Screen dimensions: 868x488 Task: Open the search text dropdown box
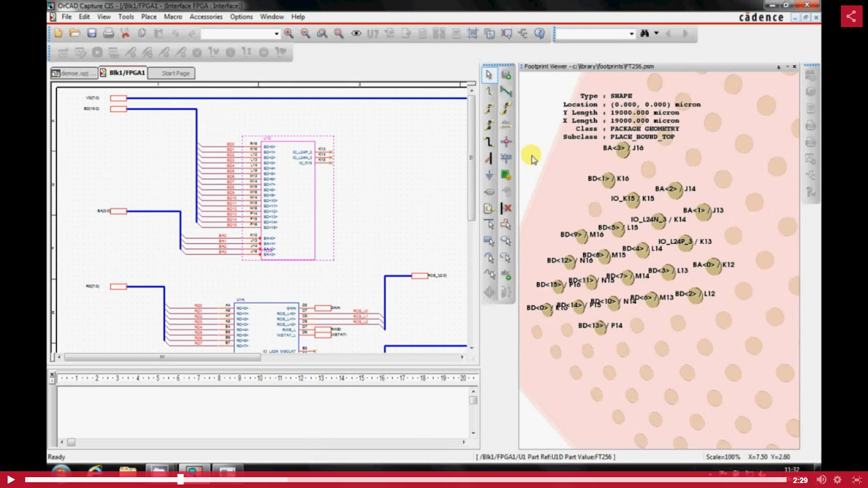[x=631, y=34]
